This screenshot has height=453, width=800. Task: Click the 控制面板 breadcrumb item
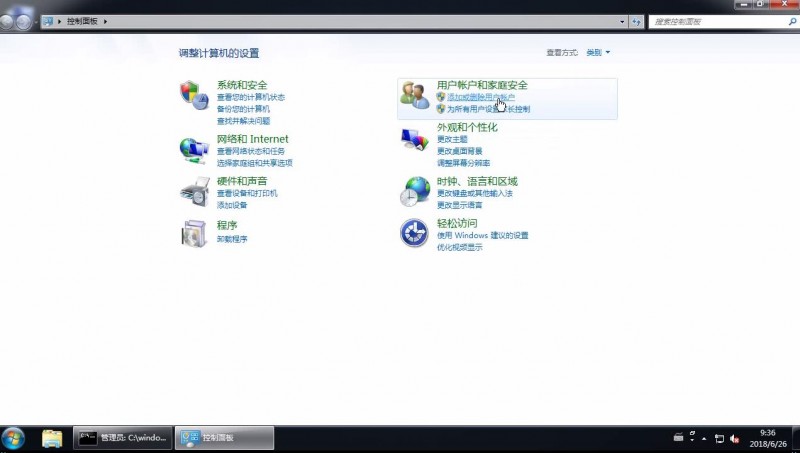pyautogui.click(x=82, y=21)
